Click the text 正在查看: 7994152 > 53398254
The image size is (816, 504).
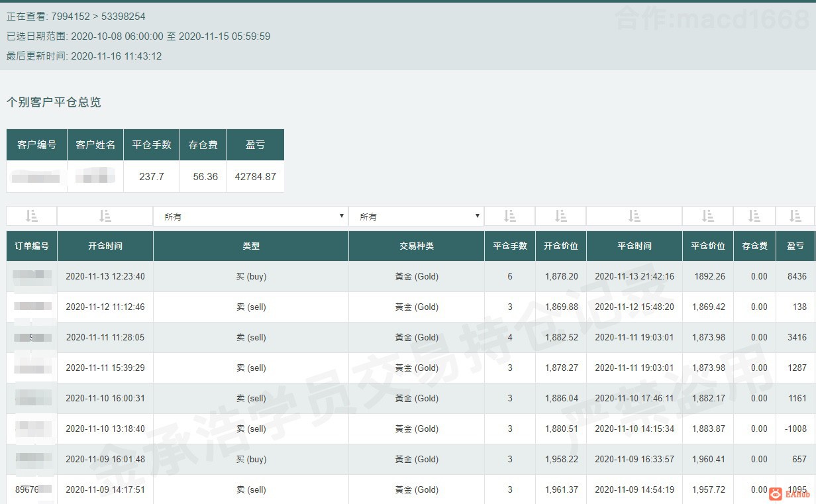point(76,17)
